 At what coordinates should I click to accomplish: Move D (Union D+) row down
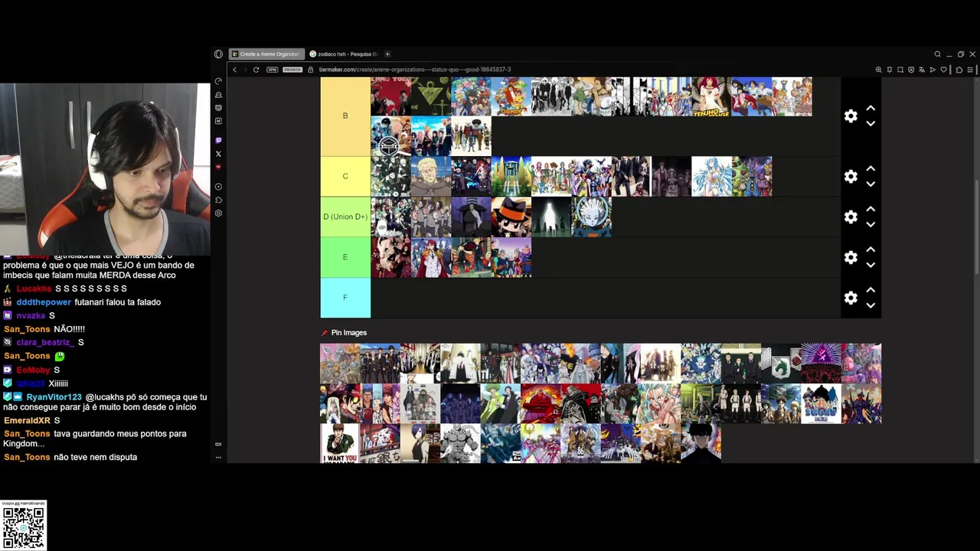point(871,225)
